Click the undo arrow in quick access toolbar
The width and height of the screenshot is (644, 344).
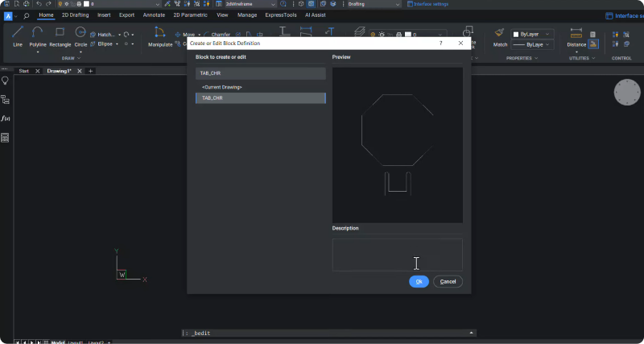[x=39, y=4]
